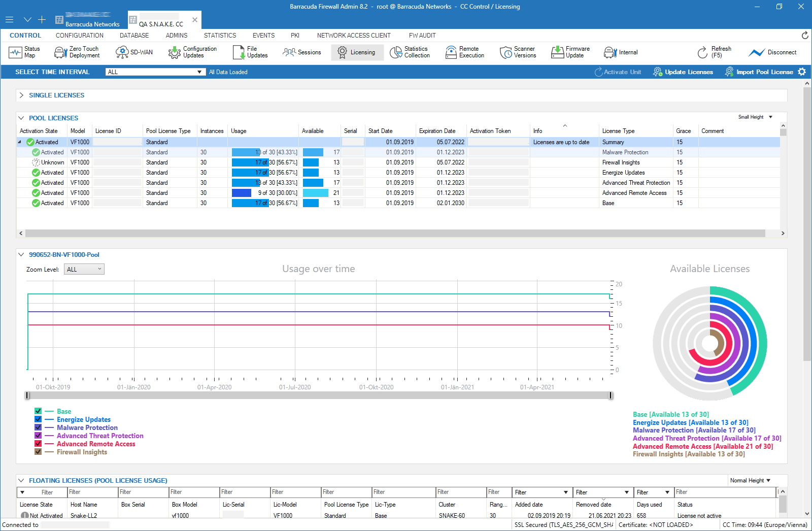
Task: Switch to the STATISTICS tab
Action: [x=220, y=36]
